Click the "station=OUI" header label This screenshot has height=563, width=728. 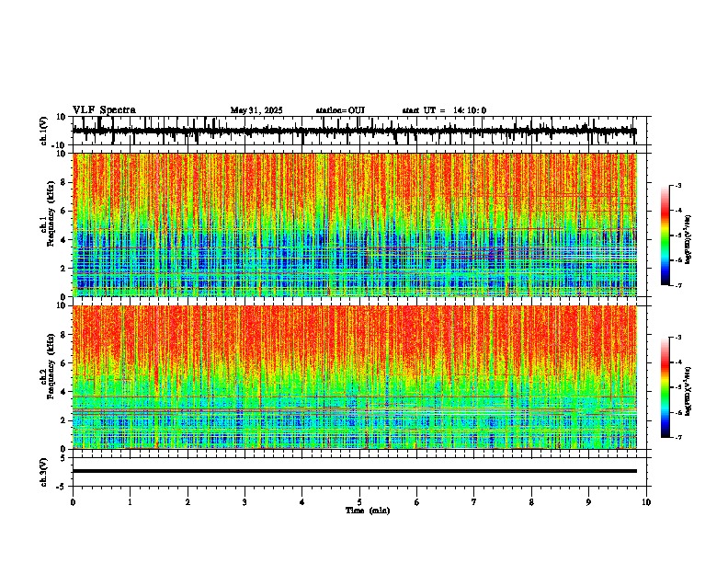click(x=340, y=110)
